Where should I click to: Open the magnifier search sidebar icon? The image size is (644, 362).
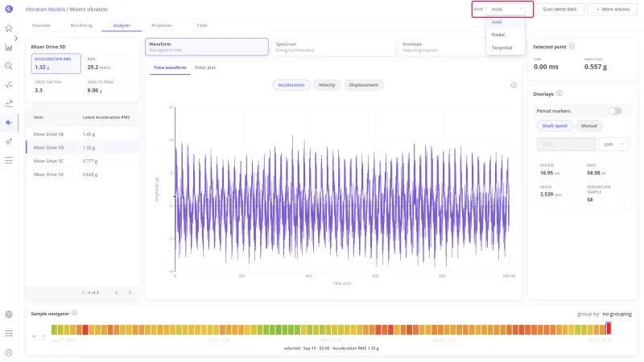tap(9, 66)
